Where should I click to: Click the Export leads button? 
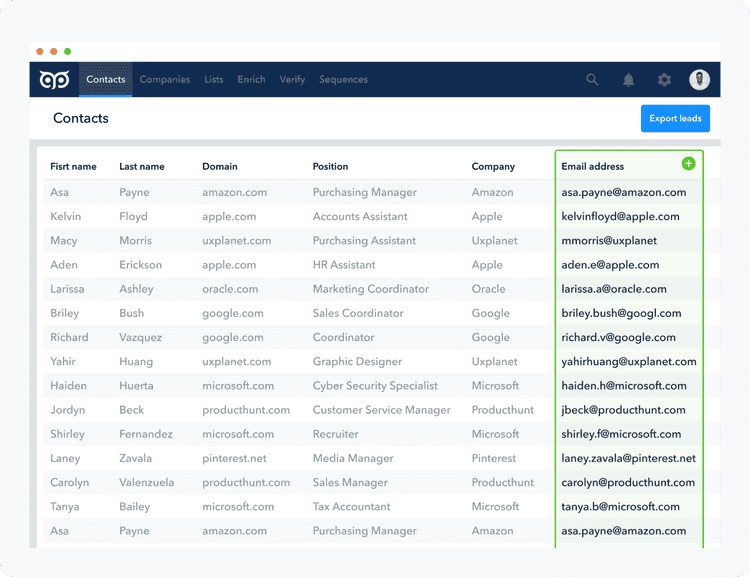pyautogui.click(x=675, y=118)
